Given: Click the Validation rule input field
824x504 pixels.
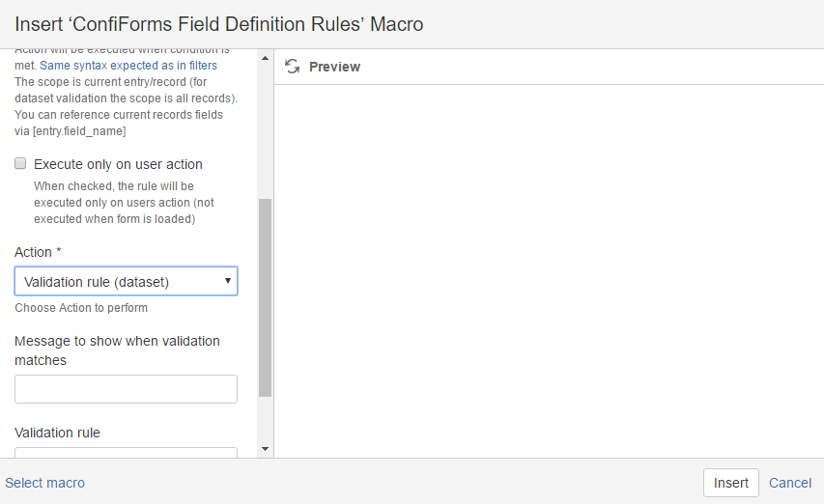Looking at the screenshot, I should 127,453.
